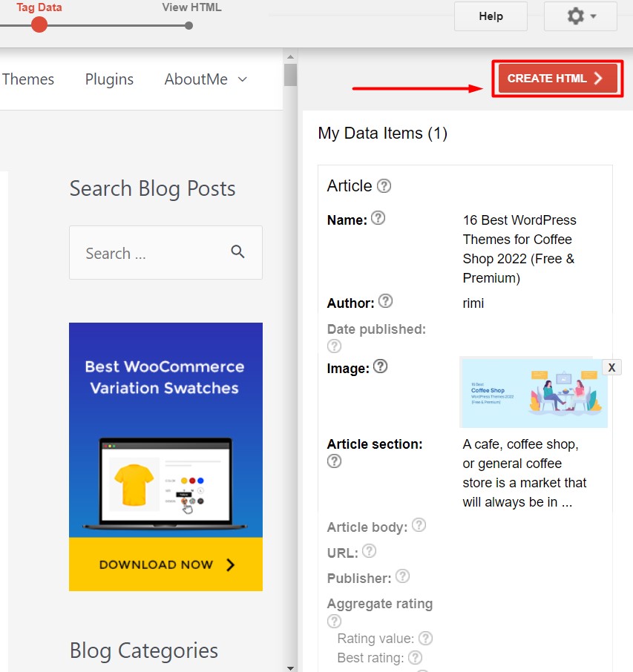Image resolution: width=633 pixels, height=672 pixels.
Task: Click the page scrollbar up arrow
Action: [290, 56]
